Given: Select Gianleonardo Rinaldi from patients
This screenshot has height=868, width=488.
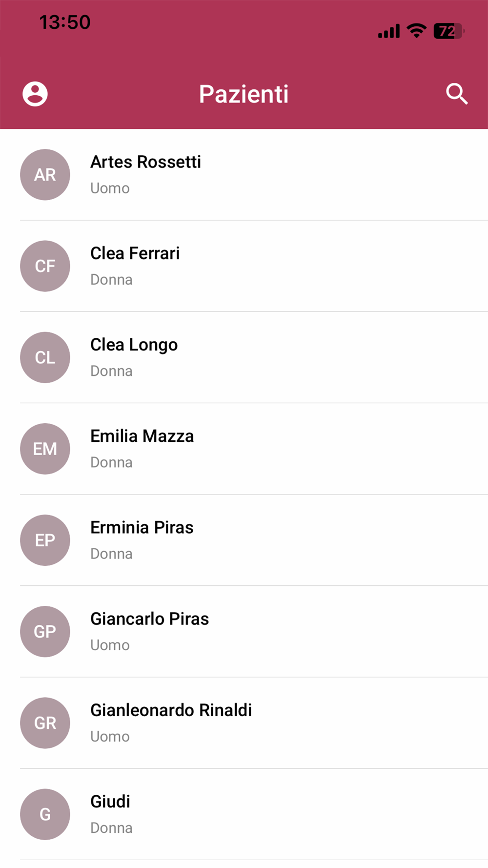Looking at the screenshot, I should click(171, 710).
